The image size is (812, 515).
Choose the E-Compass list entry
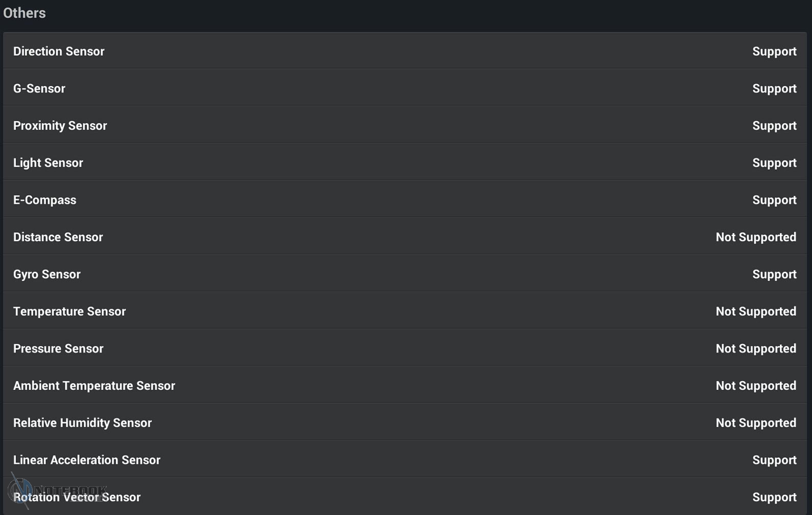(x=45, y=200)
